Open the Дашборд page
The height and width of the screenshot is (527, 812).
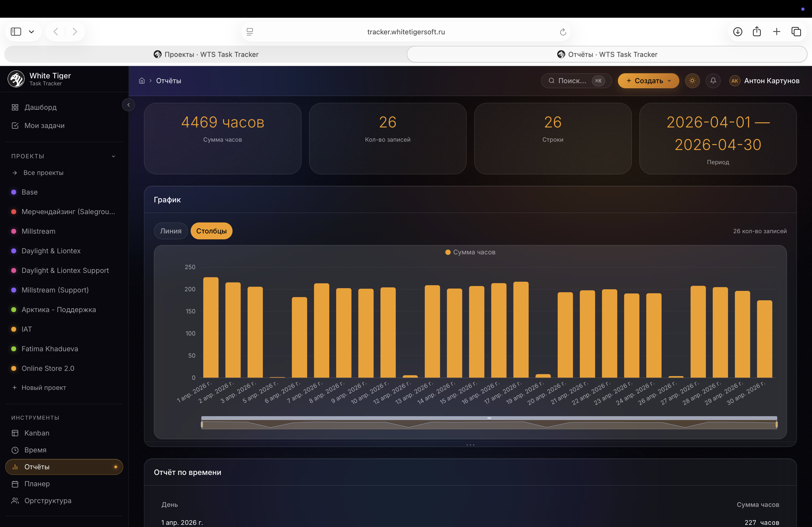click(64, 107)
